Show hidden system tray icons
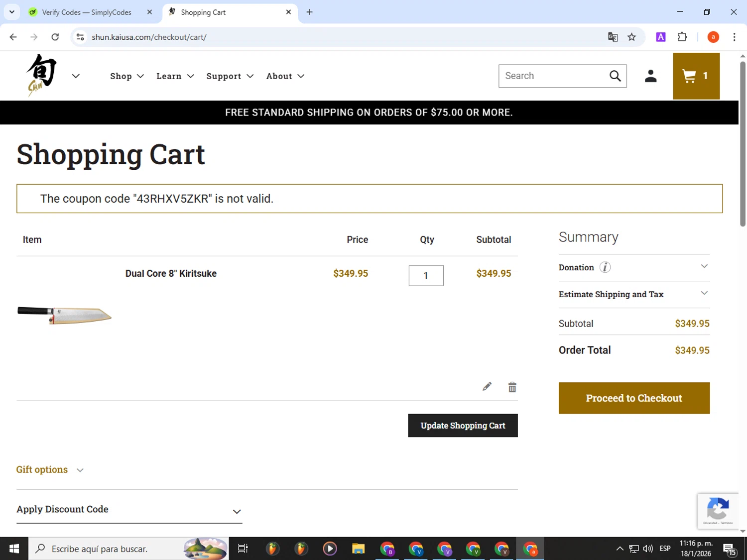Image resolution: width=747 pixels, height=560 pixels. [620, 549]
